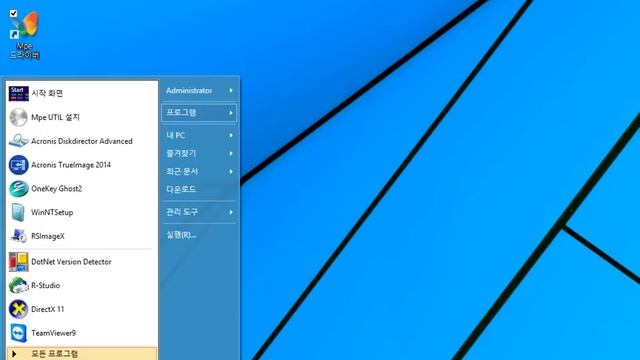
Task: Click the Mpe 드라이버 desktop label
Action: (x=25, y=51)
